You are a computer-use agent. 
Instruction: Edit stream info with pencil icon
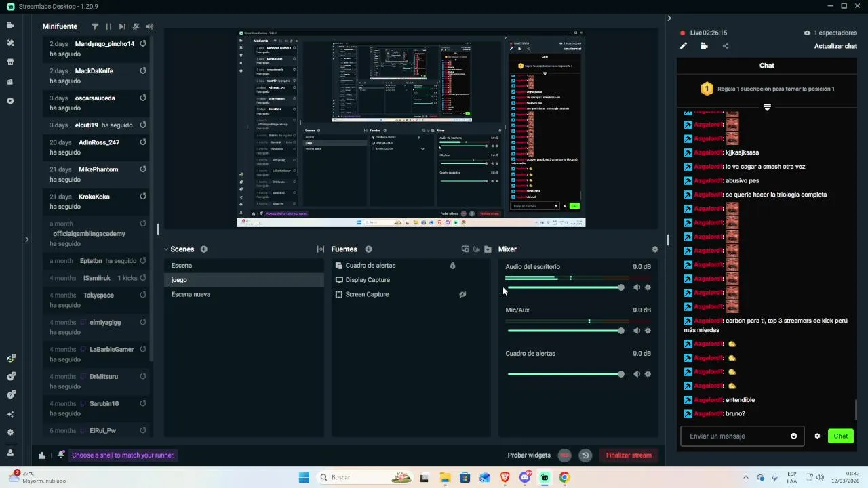click(x=684, y=46)
